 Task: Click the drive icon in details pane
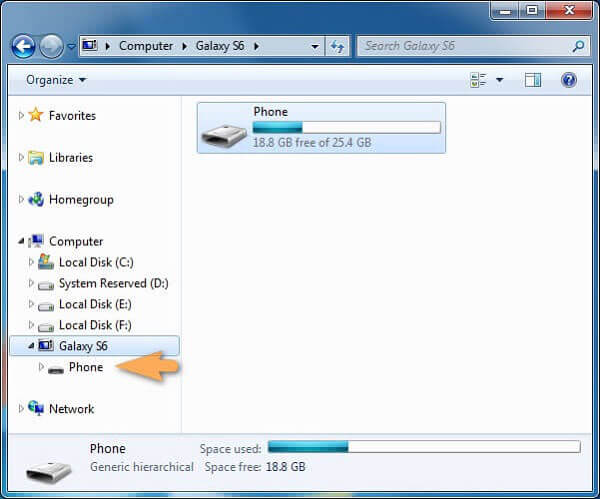click(x=49, y=472)
